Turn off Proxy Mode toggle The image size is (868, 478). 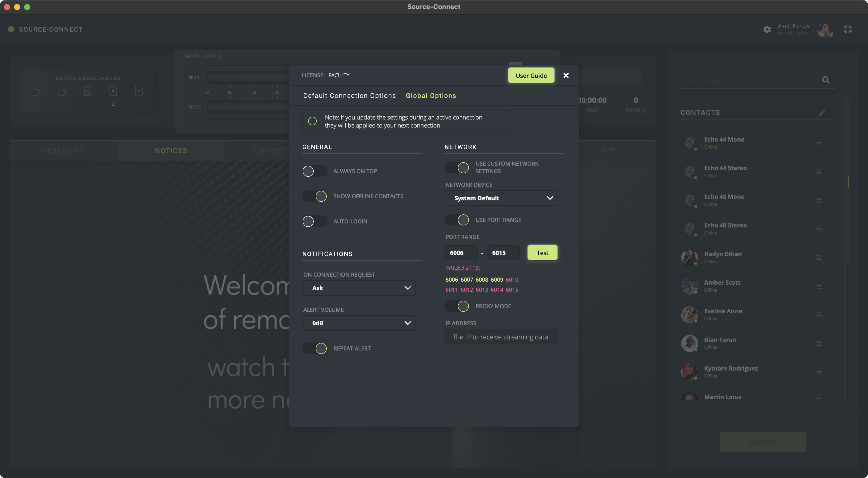tap(457, 306)
